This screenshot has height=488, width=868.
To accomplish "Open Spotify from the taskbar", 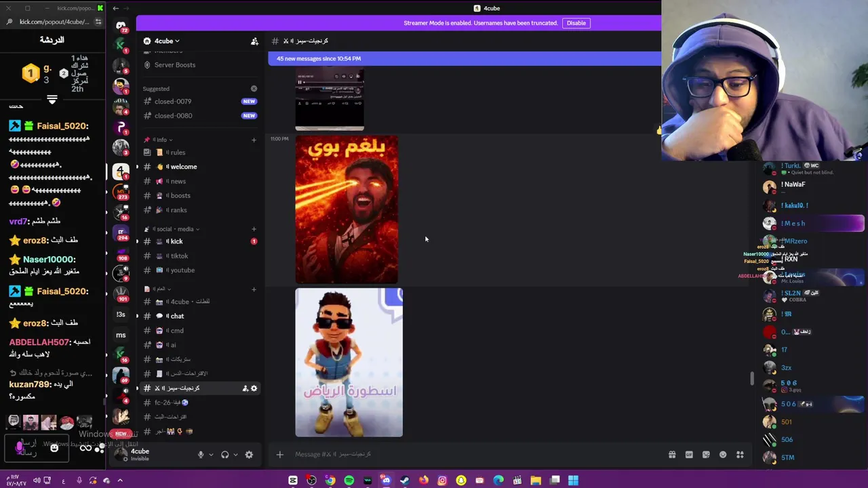I will (x=349, y=481).
